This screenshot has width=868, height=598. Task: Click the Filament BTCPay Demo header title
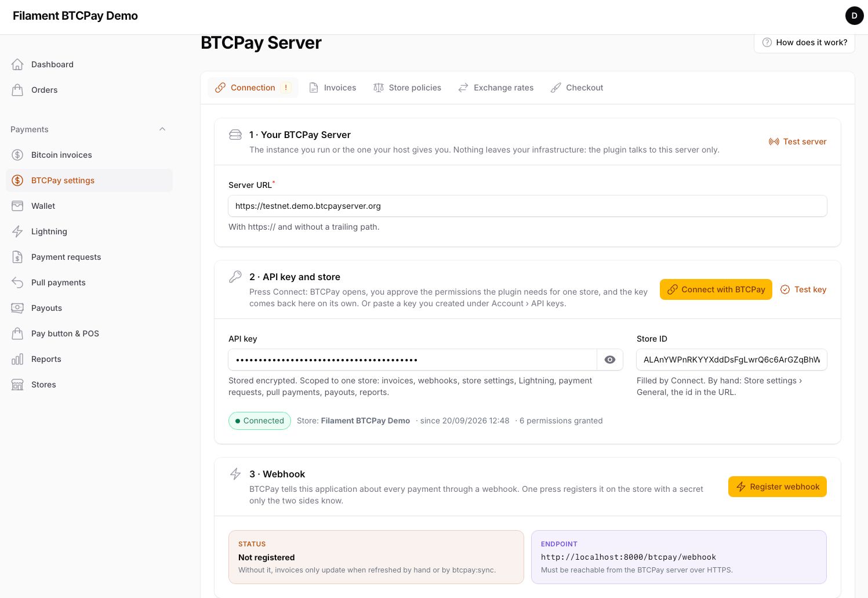75,16
